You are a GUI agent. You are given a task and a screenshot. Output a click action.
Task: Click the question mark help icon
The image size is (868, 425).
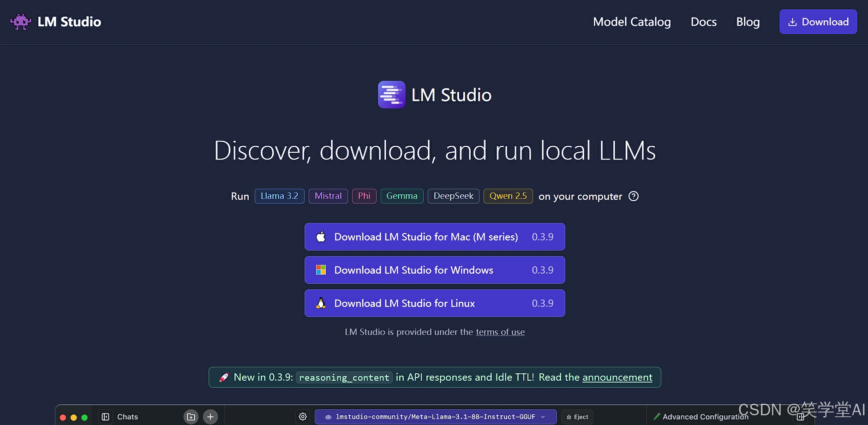(x=634, y=196)
